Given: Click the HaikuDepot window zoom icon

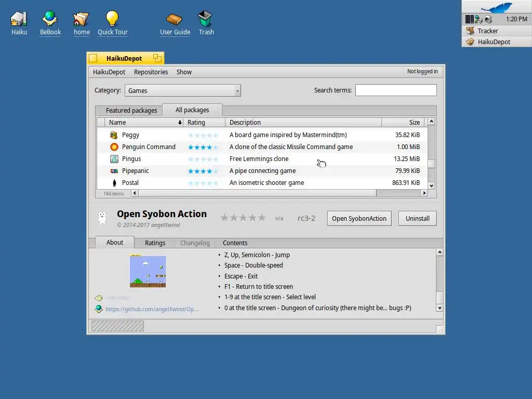Looking at the screenshot, I should 157,58.
